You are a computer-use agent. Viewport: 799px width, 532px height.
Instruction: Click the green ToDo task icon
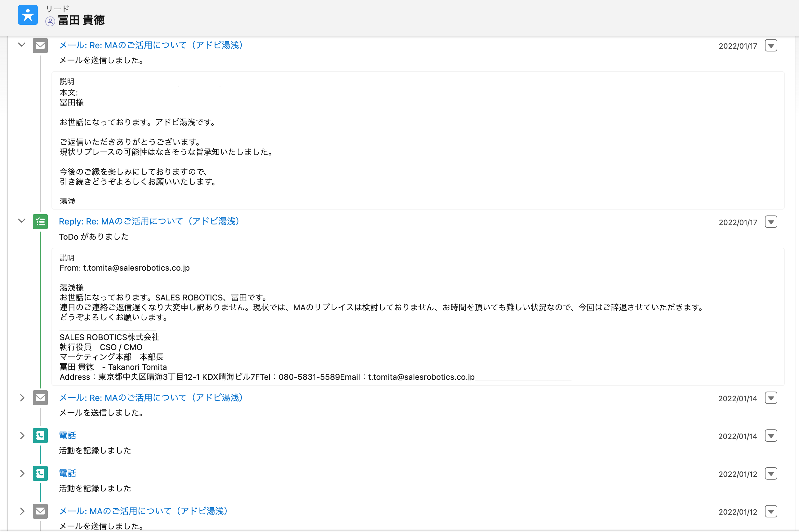click(40, 222)
